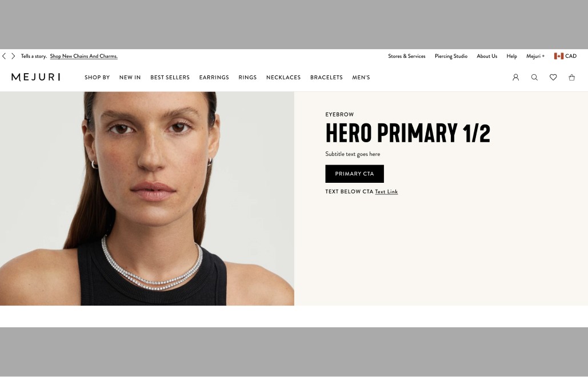The height and width of the screenshot is (377, 588).
Task: Click the Canadian flag icon
Action: 559,56
